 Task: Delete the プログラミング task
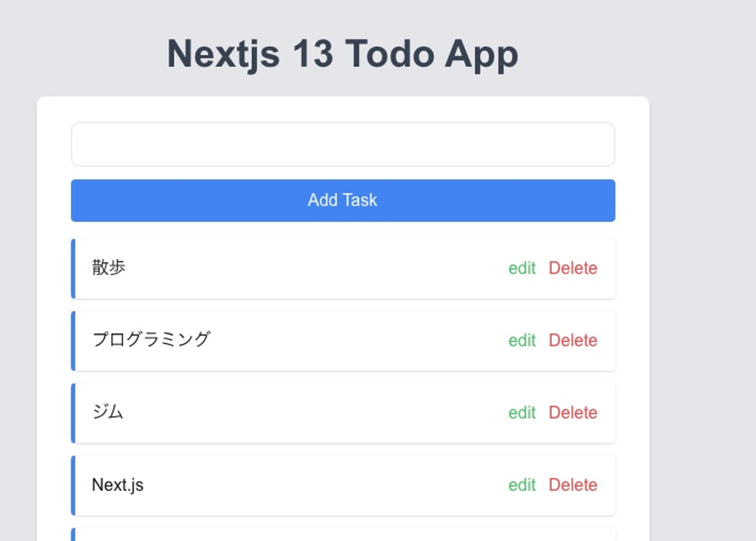tap(573, 341)
